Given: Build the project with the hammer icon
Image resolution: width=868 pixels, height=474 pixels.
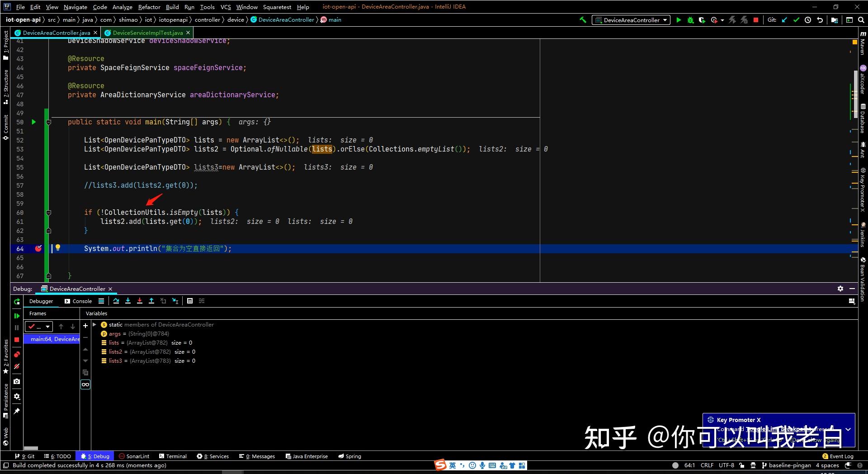Looking at the screenshot, I should pos(583,20).
